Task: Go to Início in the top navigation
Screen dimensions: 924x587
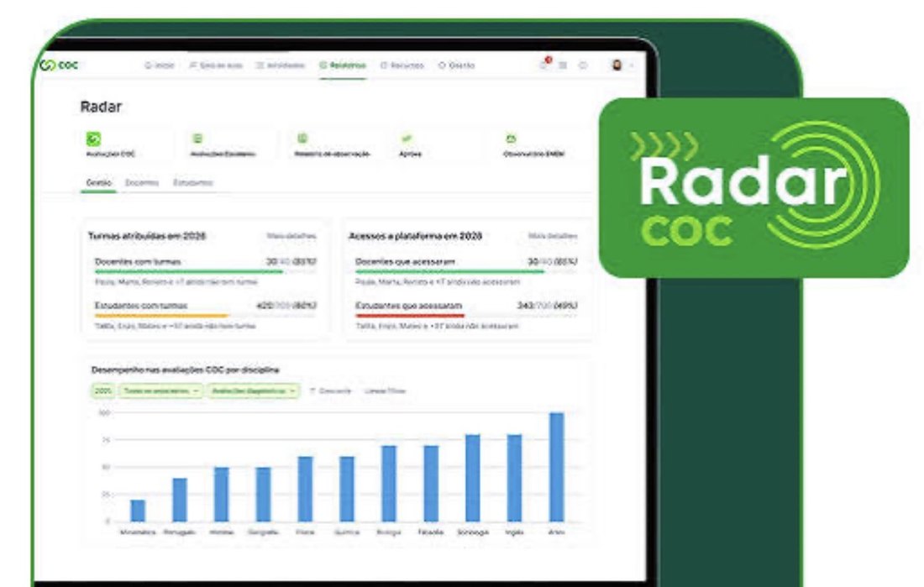Action: point(160,66)
